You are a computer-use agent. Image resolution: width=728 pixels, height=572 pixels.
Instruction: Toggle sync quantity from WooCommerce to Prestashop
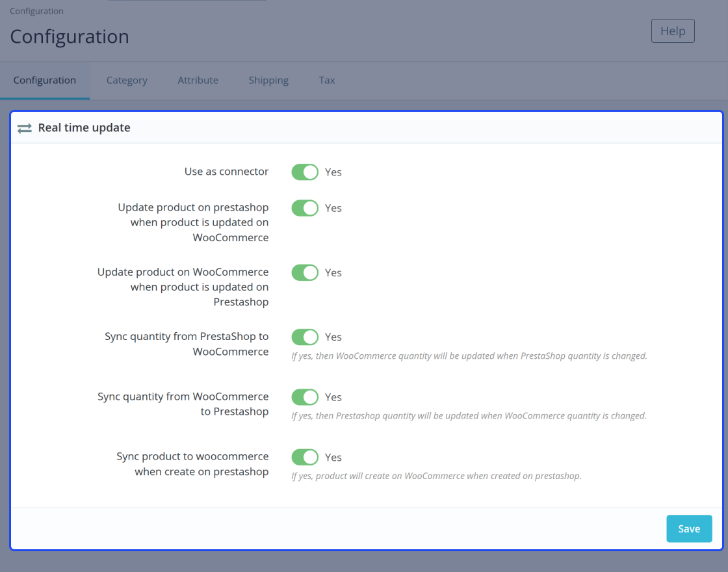coord(305,397)
